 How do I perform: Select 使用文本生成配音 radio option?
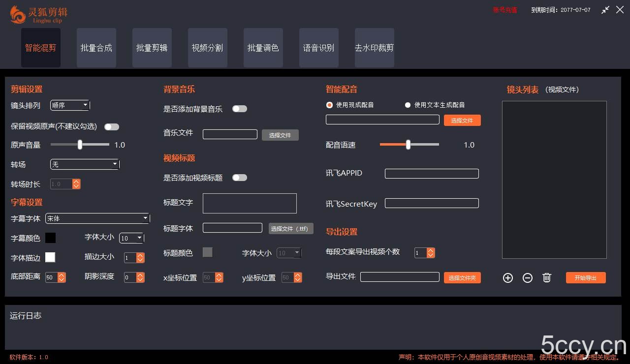(x=408, y=105)
